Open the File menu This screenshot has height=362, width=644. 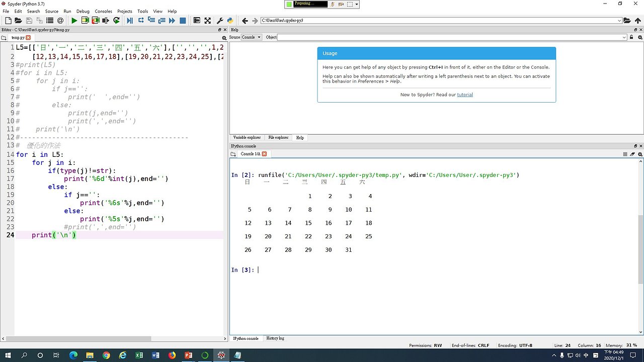(6, 11)
